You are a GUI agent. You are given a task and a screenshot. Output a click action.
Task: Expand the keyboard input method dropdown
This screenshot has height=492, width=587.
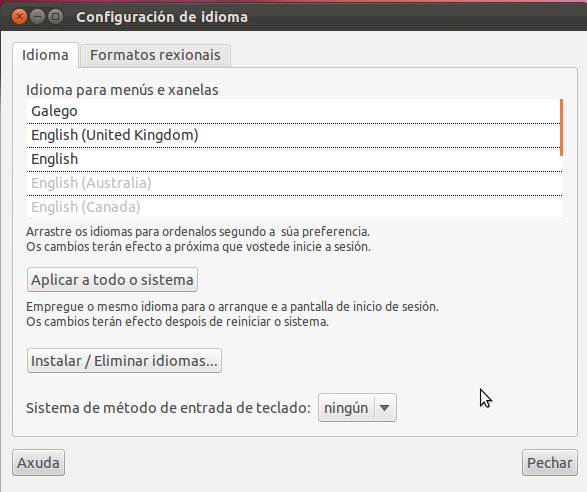click(x=357, y=408)
